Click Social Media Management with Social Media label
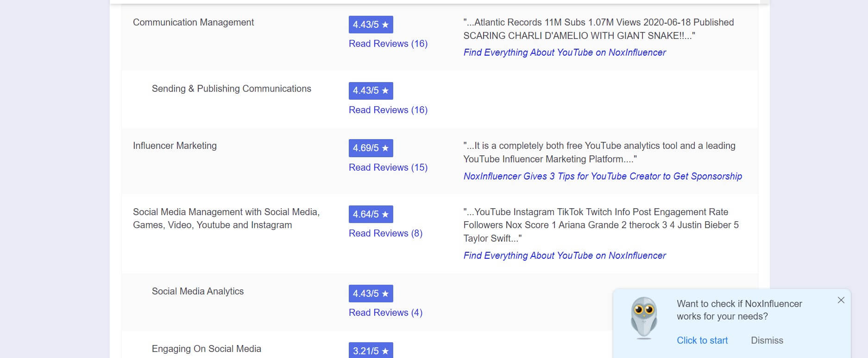 (226, 218)
